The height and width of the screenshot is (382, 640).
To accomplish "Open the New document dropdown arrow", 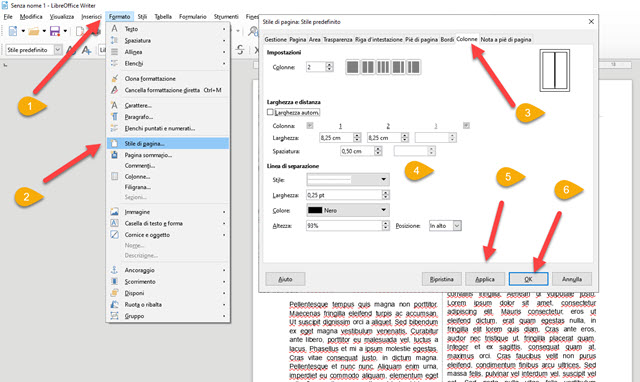I will [x=23, y=31].
